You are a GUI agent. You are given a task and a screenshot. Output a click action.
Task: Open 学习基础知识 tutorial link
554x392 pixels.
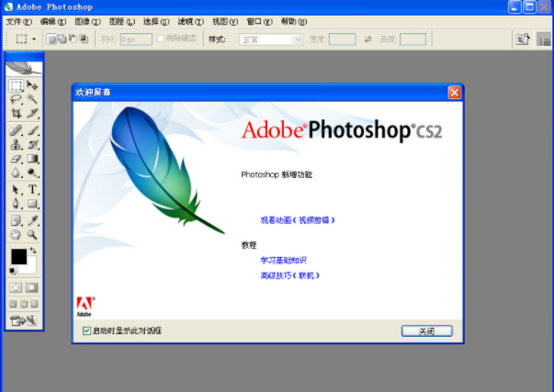click(x=283, y=261)
